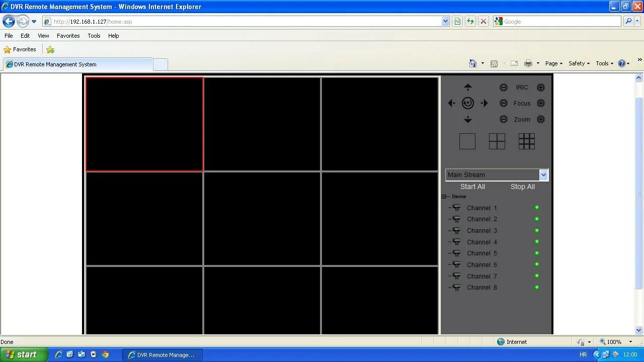Toggle Channel 2 green status indicator

coord(537,219)
